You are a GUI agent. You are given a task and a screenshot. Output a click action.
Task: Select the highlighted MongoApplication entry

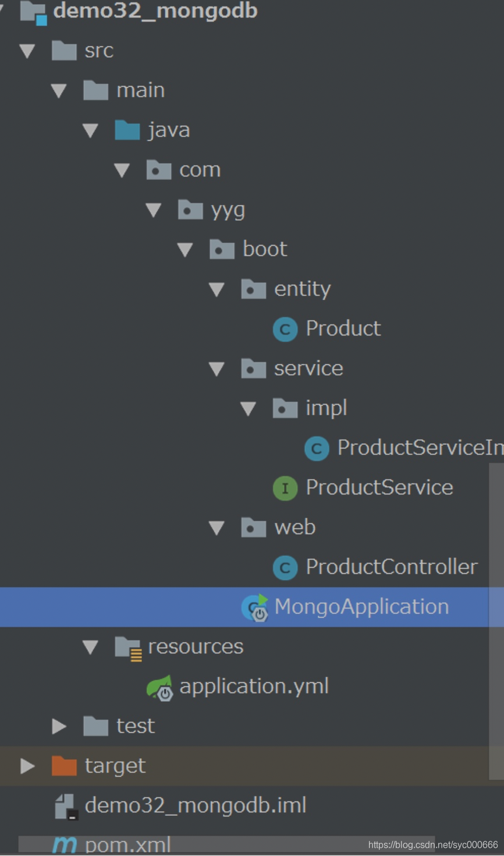point(361,607)
